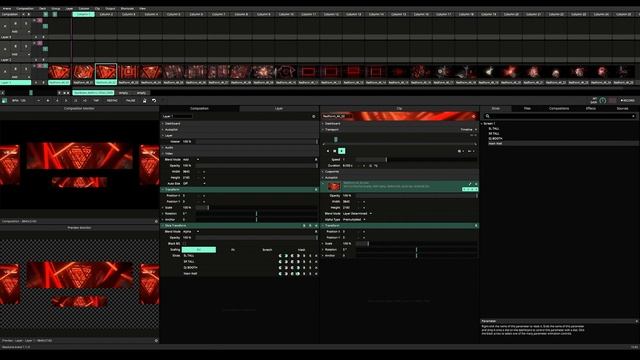Eject composition with the X button
Image resolution: width=640 pixels, height=360 pixels.
click(24, 14)
